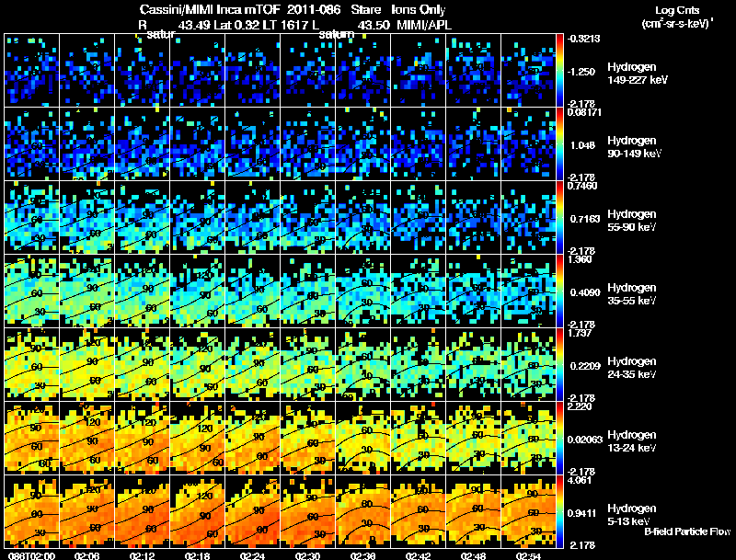Click the 'Cassini/MIMI Inca mTOF' title text
Image resolution: width=736 pixels, height=560 pixels.
coord(210,10)
